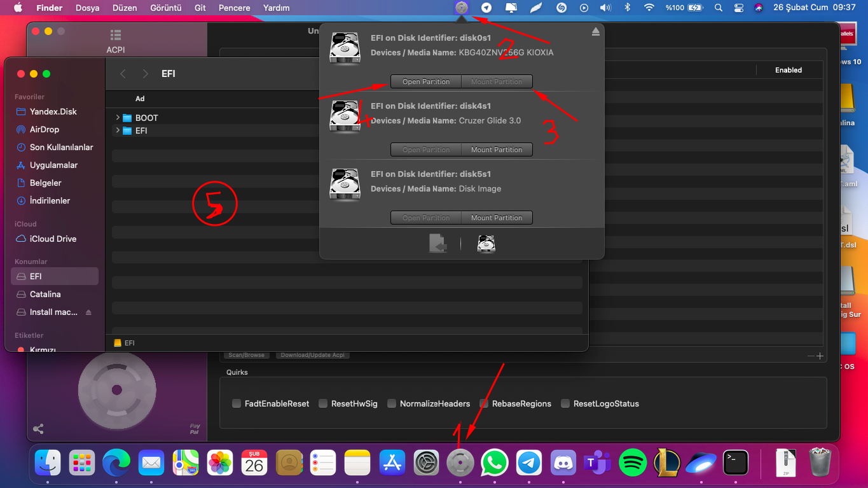Open Spotify from the Dock
Viewport: 868px width, 488px height.
point(632,463)
